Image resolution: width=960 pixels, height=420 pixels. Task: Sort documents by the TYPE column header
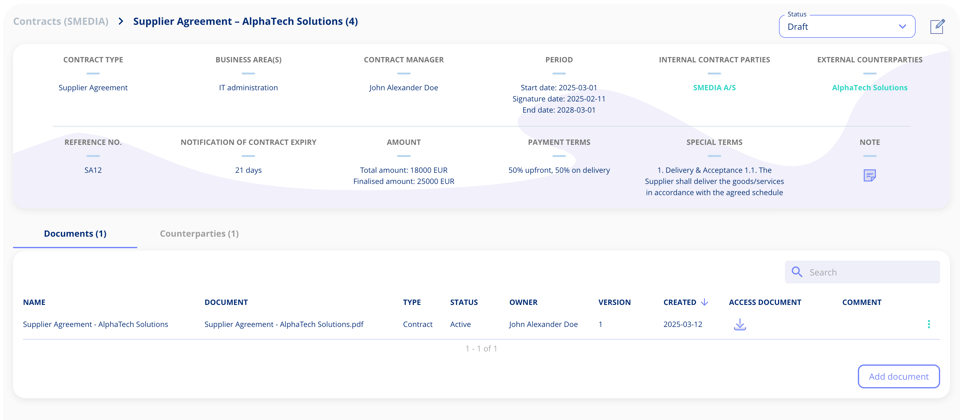coord(412,302)
